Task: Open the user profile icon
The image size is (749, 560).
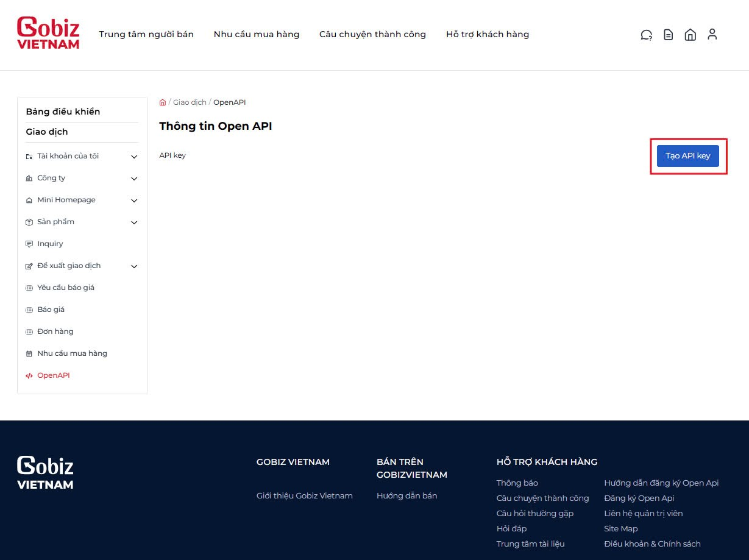Action: click(x=712, y=35)
